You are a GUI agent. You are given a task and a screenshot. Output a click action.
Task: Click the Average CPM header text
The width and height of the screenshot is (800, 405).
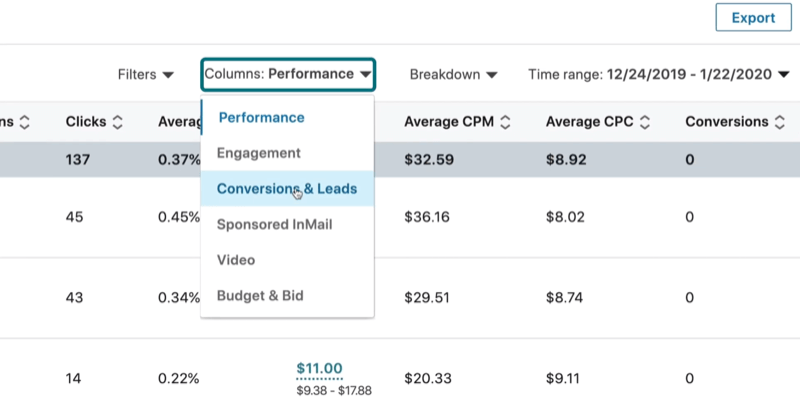click(449, 122)
